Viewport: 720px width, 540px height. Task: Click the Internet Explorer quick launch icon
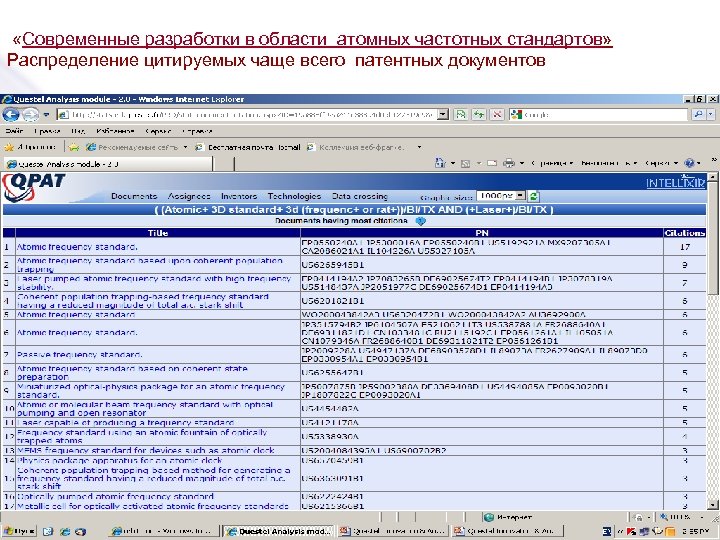pos(65,531)
